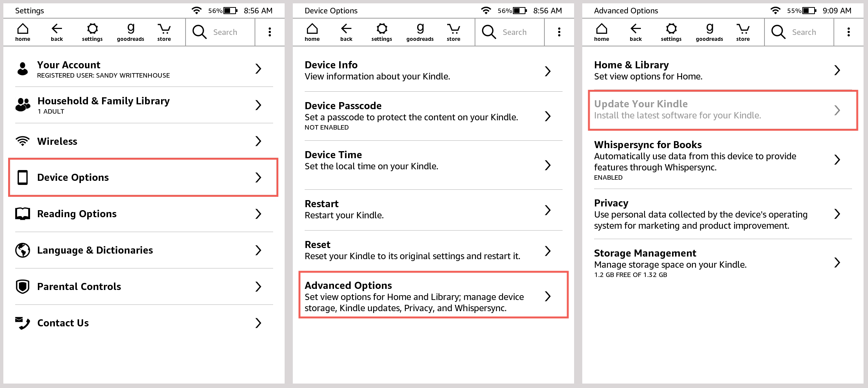
Task: Tap "1 ADULT" household text
Action: (51, 111)
